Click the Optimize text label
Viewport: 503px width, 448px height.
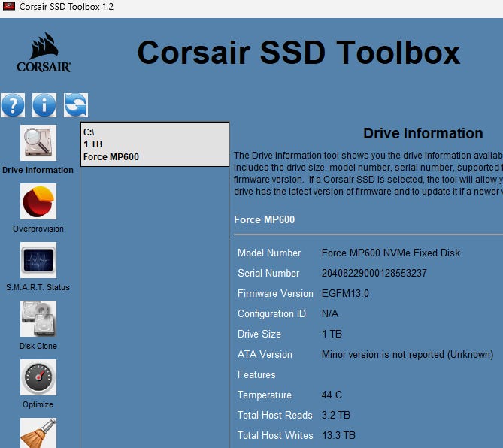pos(38,404)
